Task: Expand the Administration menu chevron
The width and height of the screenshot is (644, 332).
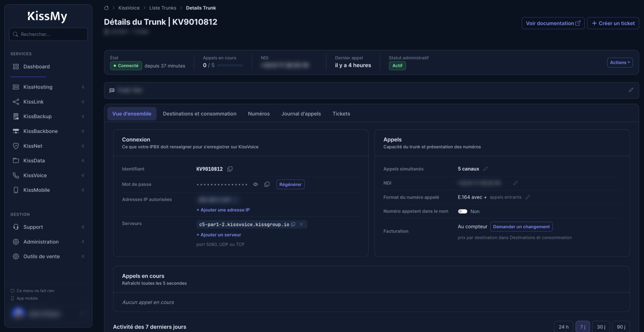Action: 83,242
